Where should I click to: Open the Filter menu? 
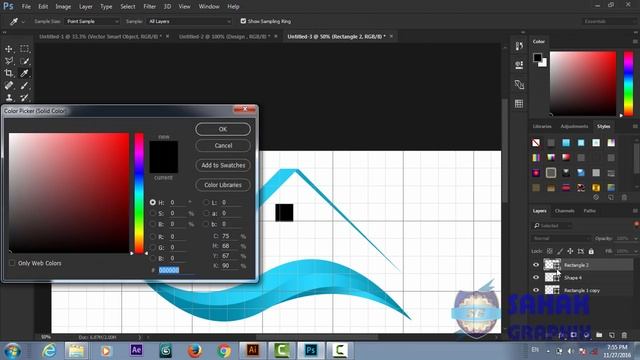pos(149,7)
